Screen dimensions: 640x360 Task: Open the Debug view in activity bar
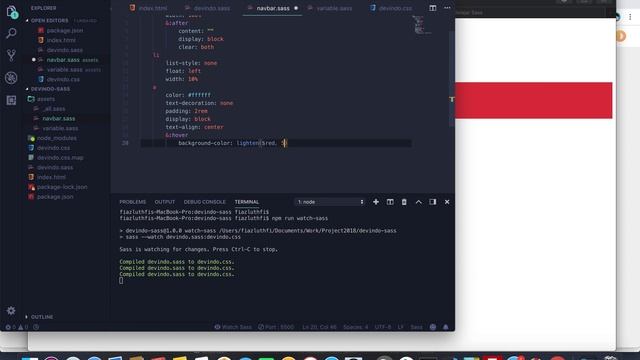11,78
